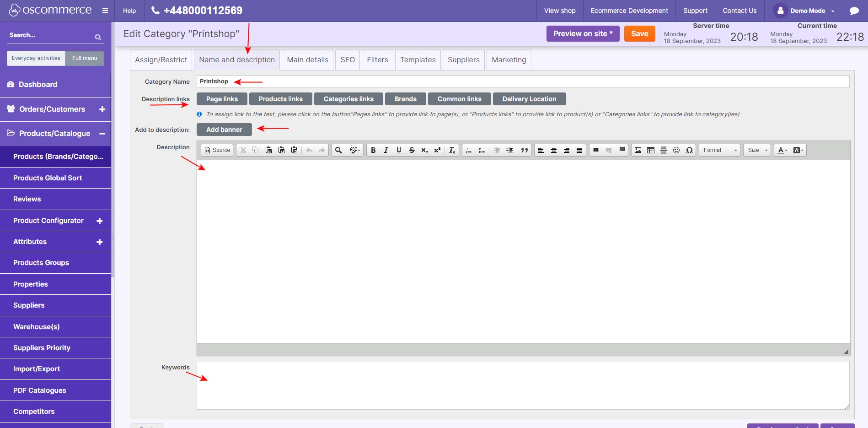Open the font Size dropdown
Image resolution: width=868 pixels, height=428 pixels.
pyautogui.click(x=757, y=150)
